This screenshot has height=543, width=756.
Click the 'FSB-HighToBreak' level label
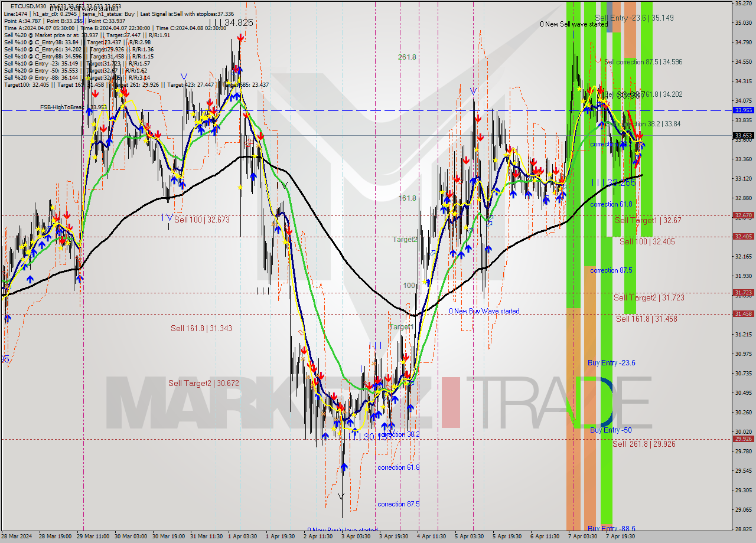pyautogui.click(x=62, y=108)
